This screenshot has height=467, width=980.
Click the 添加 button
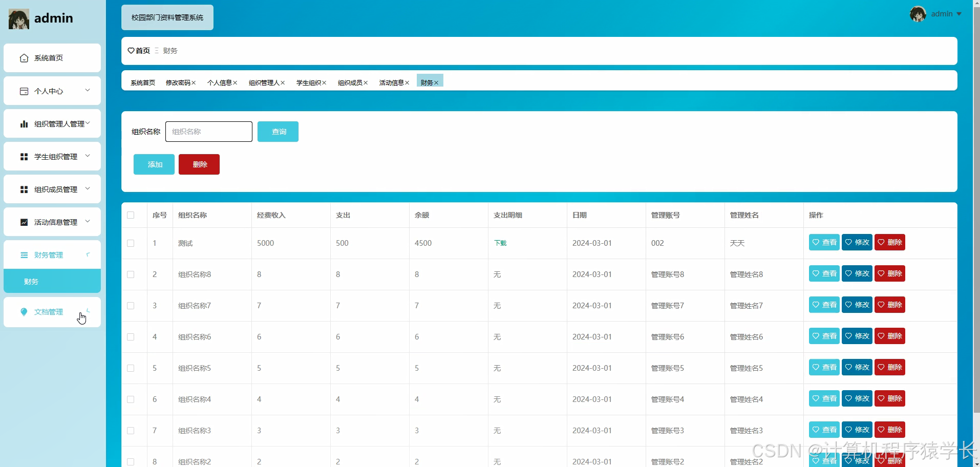click(x=154, y=164)
